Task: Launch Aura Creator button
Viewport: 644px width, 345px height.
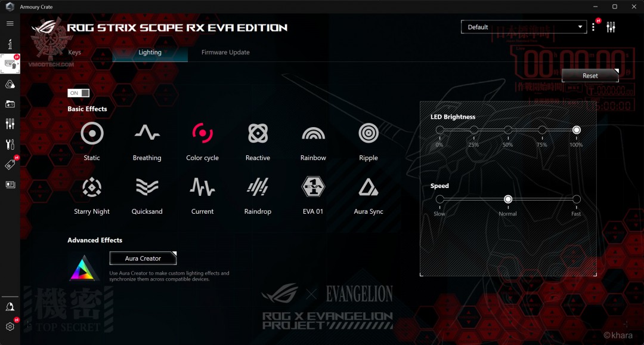Action: [143, 258]
